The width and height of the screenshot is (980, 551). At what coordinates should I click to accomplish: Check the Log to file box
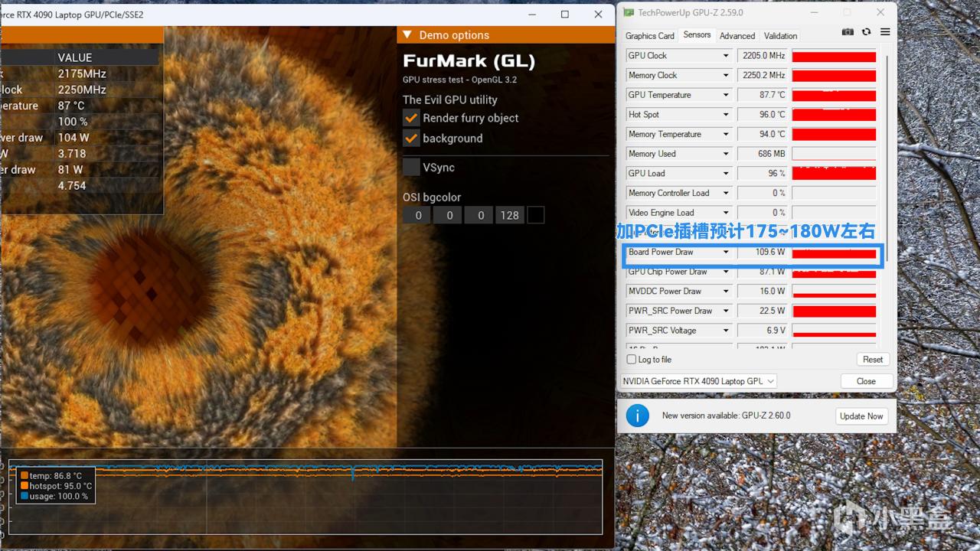click(632, 360)
